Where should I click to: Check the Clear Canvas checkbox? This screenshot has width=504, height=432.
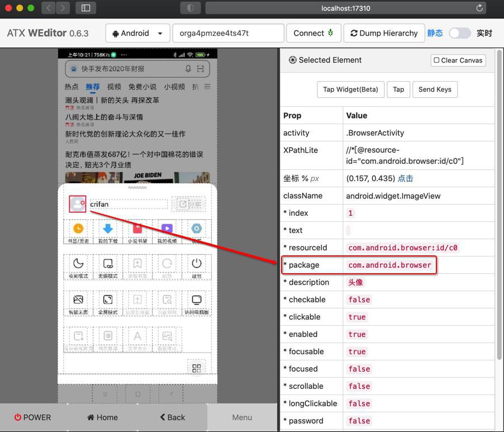(x=436, y=60)
